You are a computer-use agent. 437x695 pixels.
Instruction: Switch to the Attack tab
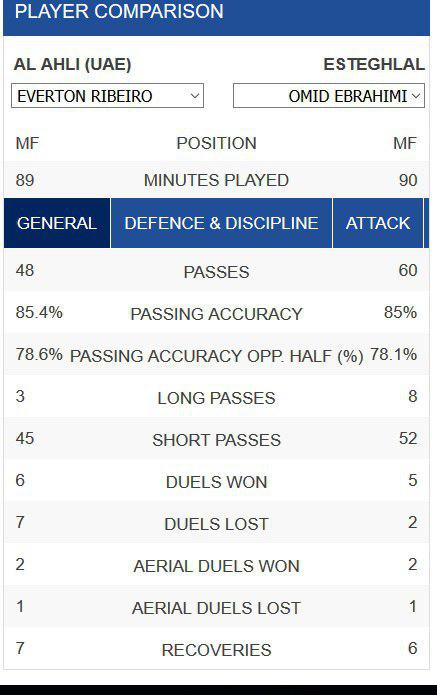378,223
